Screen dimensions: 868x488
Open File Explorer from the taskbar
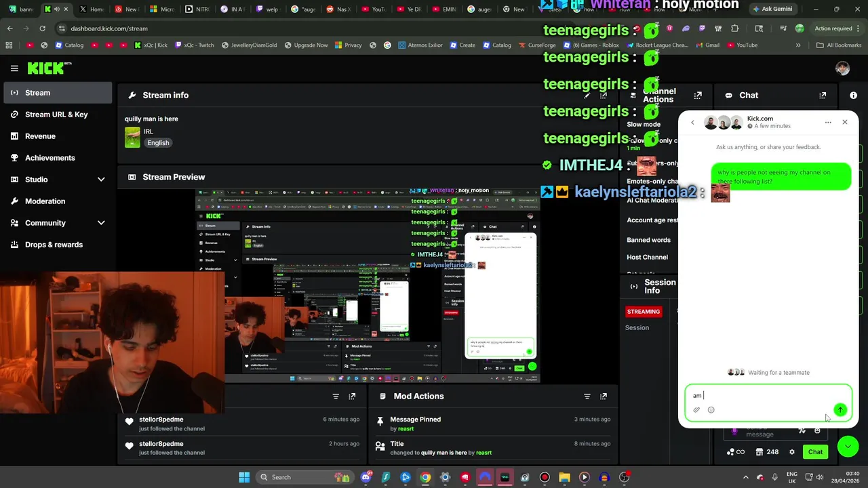pos(564,477)
